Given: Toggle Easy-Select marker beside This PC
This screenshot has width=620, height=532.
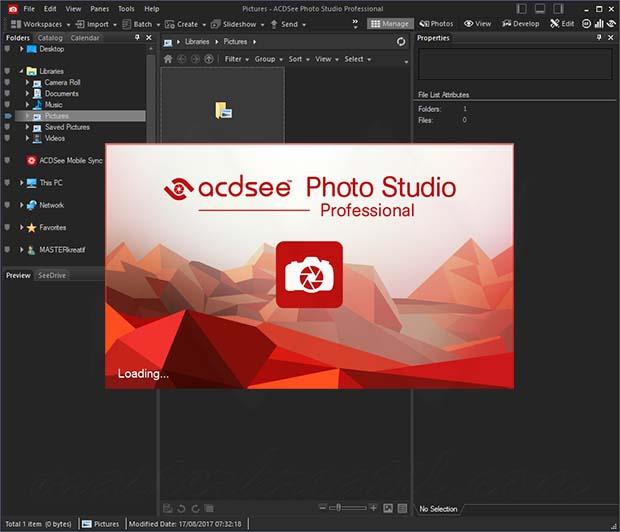Looking at the screenshot, I should (x=7, y=183).
